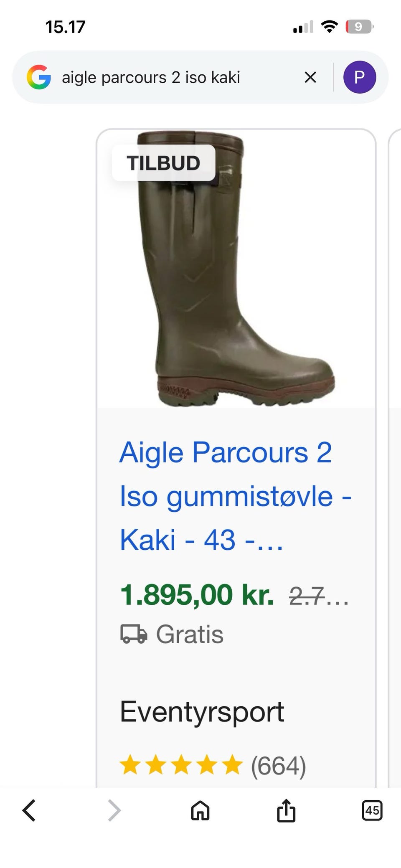401x868 pixels.
Task: Go back with the browser back arrow
Action: coord(29,811)
